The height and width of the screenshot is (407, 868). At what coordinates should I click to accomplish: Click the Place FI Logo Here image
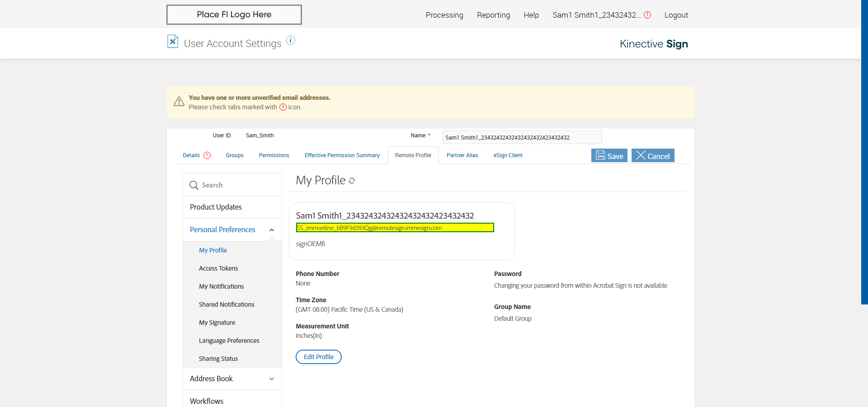point(234,14)
